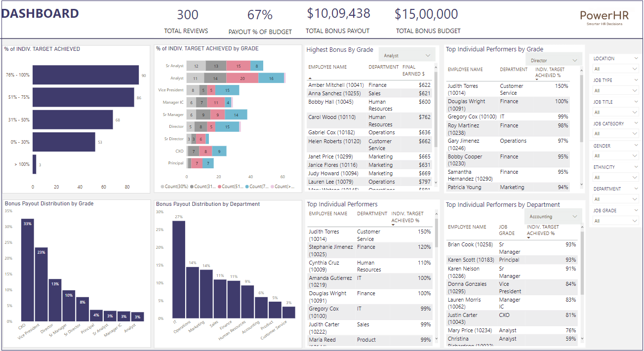
Task: Click the collapse chevron beside the JOB GRADE header
Action: pos(636,210)
